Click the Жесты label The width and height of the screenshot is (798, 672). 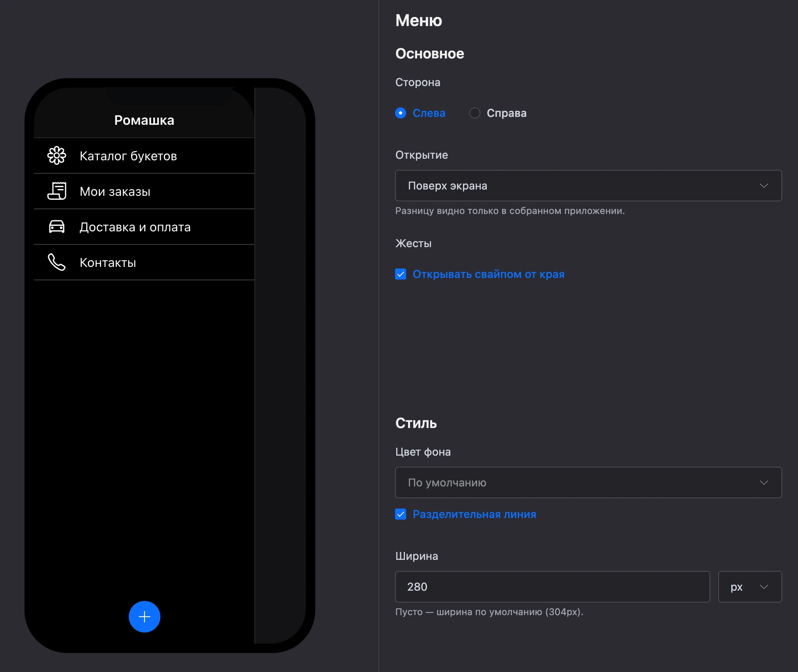tap(413, 243)
